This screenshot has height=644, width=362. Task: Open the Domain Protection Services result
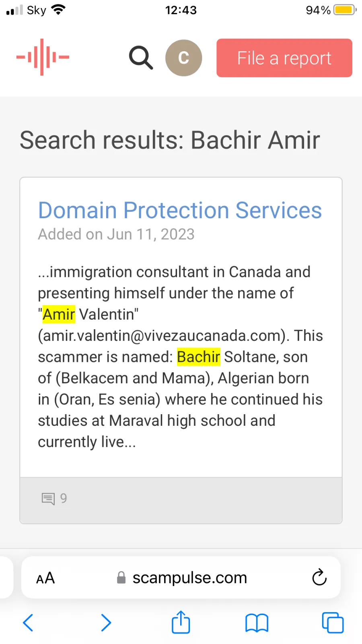pos(180,210)
